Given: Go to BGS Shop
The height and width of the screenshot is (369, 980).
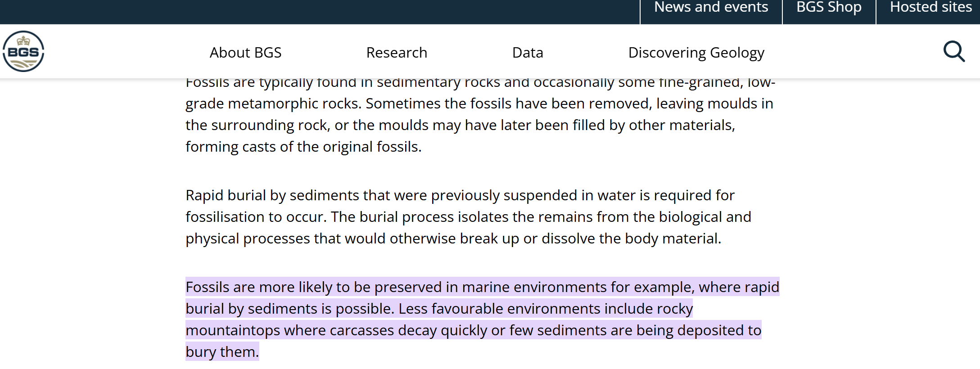Looking at the screenshot, I should [x=829, y=7].
